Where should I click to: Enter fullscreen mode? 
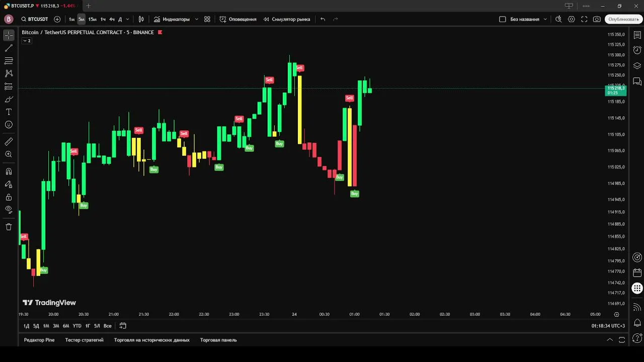[584, 19]
